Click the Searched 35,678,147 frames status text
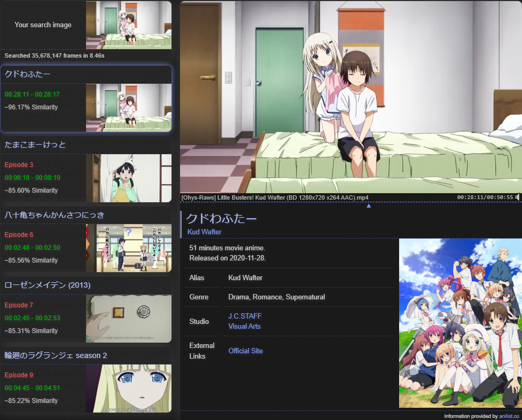Viewport: 522px width, 420px height. [x=54, y=56]
